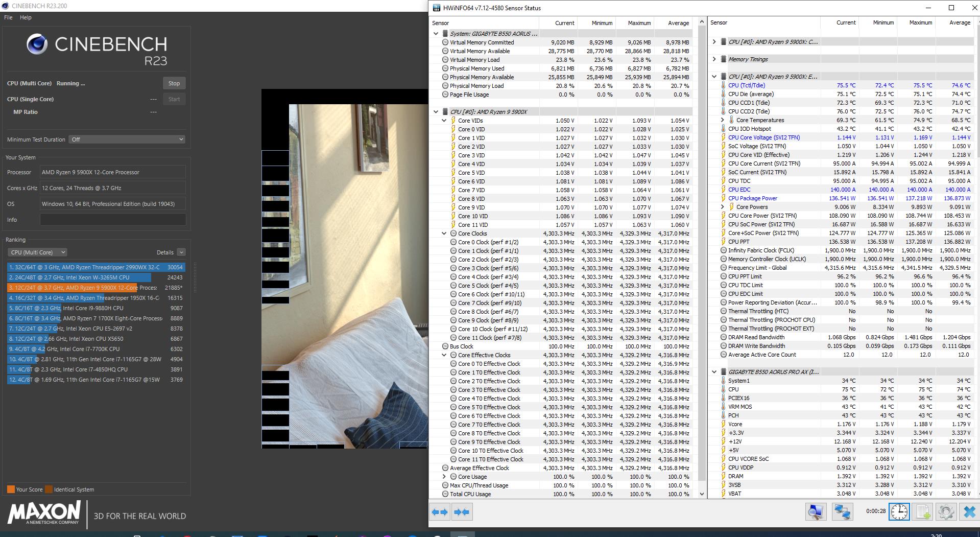Click the Minimum column header in right sensor pane
The height and width of the screenshot is (537, 980).
click(878, 22)
